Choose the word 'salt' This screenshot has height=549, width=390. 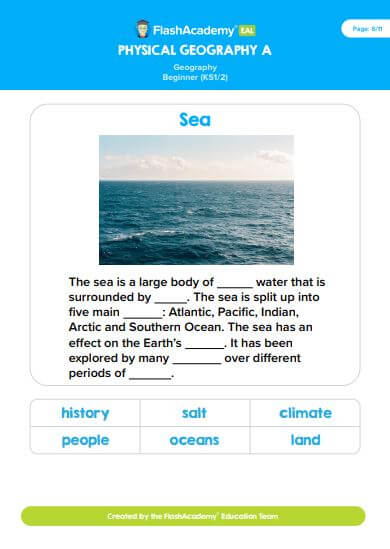tap(195, 413)
